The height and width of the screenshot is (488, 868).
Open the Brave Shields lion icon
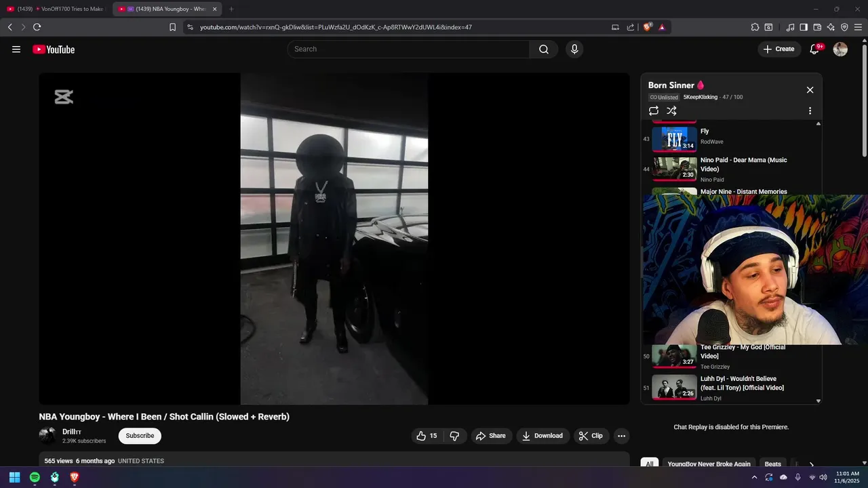[x=647, y=27]
